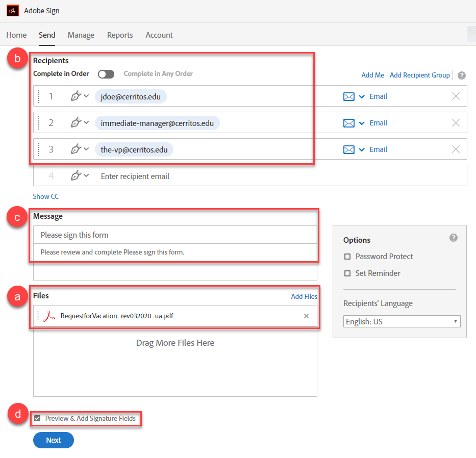The height and width of the screenshot is (458, 476).
Task: Click envelope icon for the-vp@cerritos.edu
Action: (349, 149)
